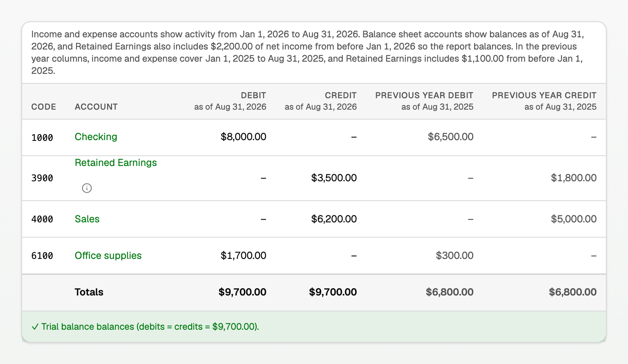The image size is (628, 364).
Task: Click Office supplies debit $1,700.00
Action: coord(244,255)
